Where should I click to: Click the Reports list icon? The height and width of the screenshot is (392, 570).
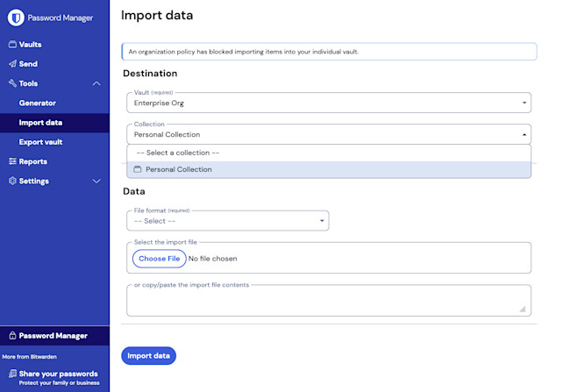(12, 161)
